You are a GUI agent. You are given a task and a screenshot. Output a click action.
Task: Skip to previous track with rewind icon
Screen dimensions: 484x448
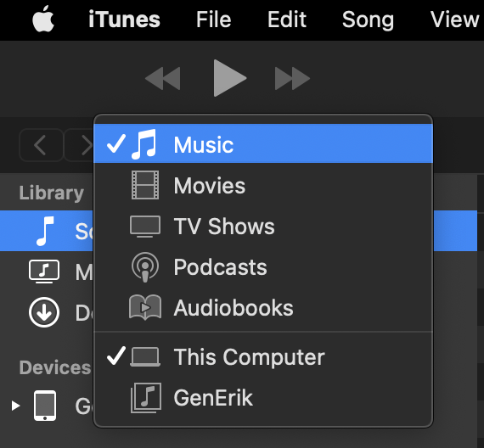click(163, 78)
